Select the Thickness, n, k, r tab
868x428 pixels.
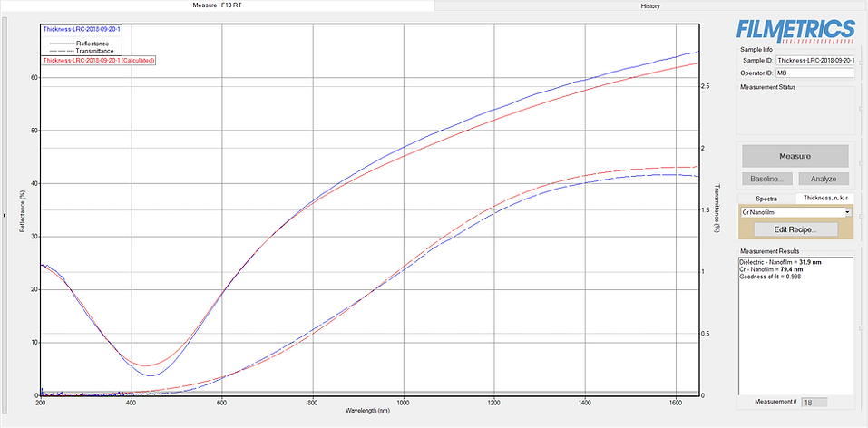coord(824,198)
